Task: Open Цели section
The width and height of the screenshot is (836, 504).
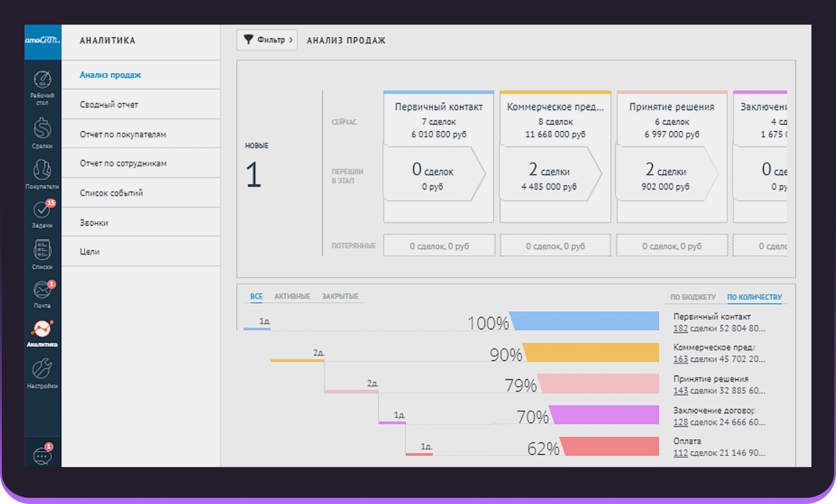Action: tap(90, 251)
